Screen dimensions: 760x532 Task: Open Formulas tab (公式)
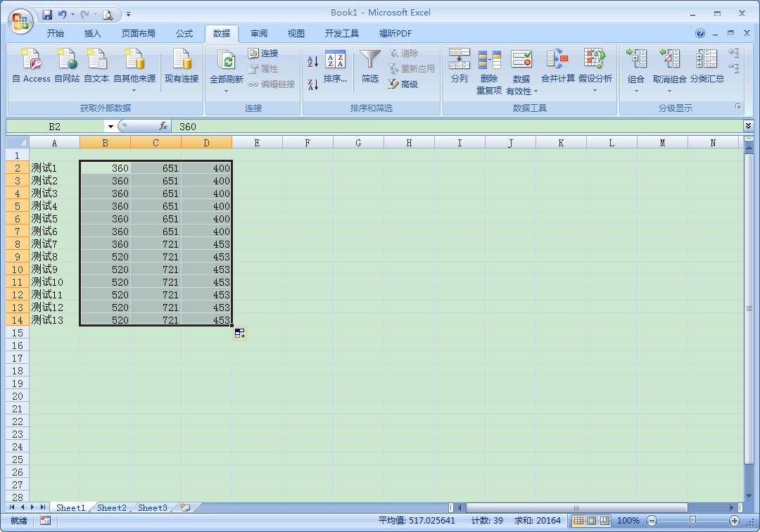click(184, 34)
